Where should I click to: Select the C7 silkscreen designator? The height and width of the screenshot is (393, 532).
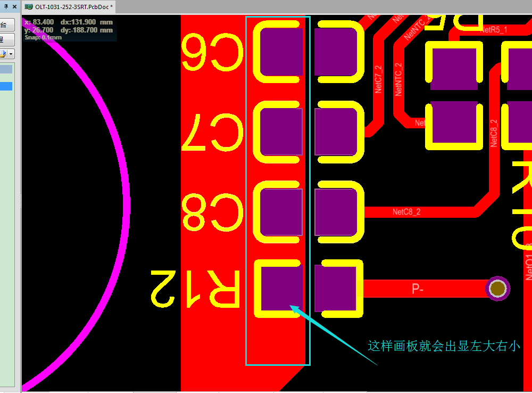212,132
